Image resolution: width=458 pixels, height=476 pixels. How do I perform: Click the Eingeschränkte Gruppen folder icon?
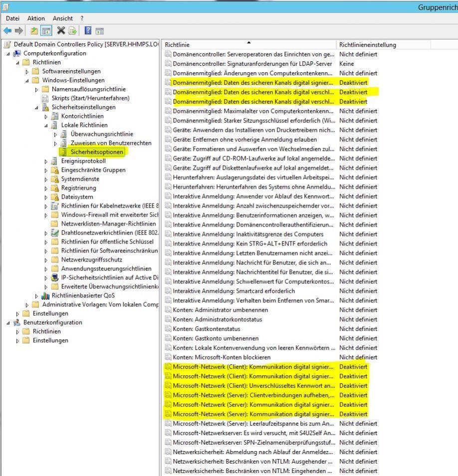55,170
